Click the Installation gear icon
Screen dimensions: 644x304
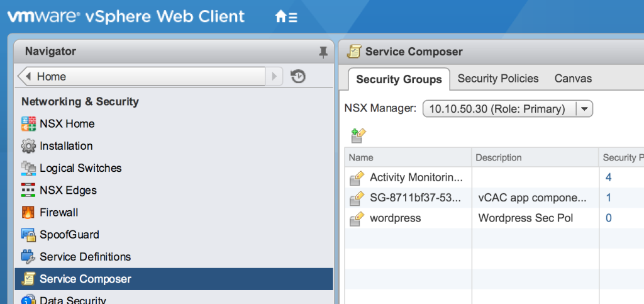pyautogui.click(x=28, y=146)
